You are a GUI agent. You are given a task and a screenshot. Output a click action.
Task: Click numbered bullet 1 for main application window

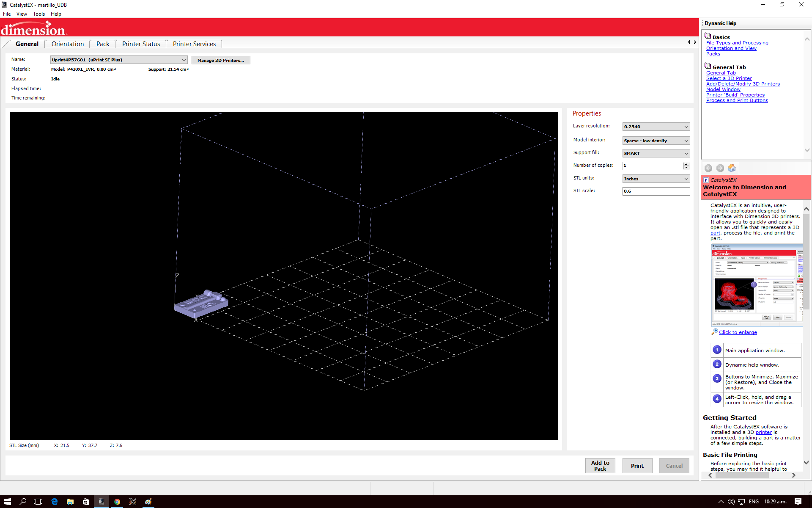[x=717, y=350]
